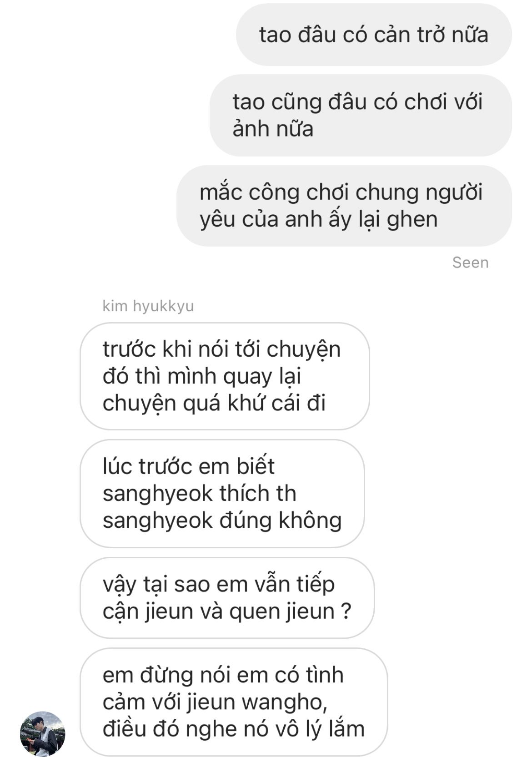Click the line 'cận jieun và quen jieun ?'
Screen dimensions: 532x763
227,611
